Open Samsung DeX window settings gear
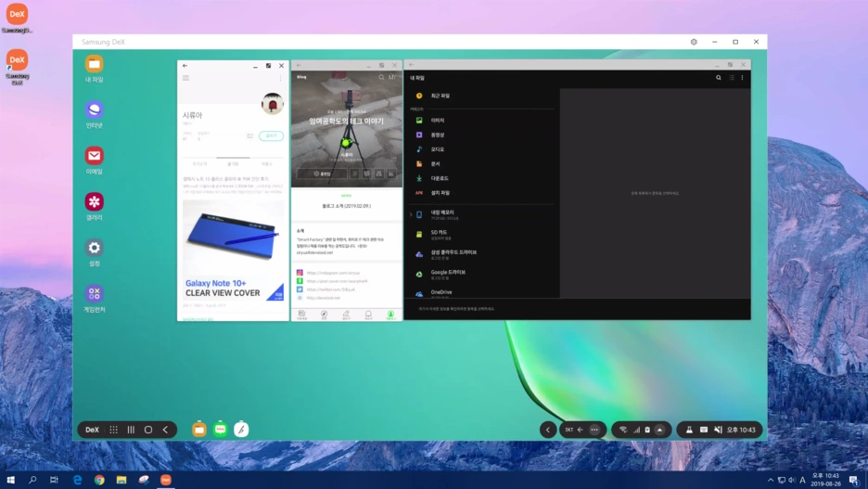The image size is (868, 489). click(694, 42)
